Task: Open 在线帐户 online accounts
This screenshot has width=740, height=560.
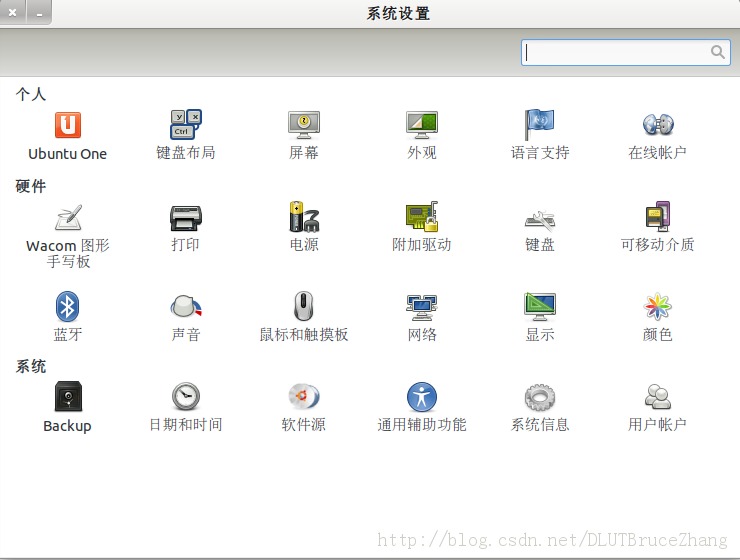Action: tap(658, 124)
